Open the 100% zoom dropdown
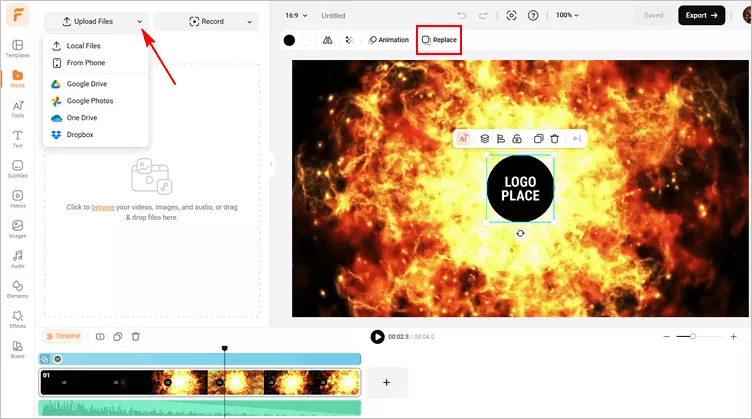This screenshot has height=419, width=752. coord(567,15)
